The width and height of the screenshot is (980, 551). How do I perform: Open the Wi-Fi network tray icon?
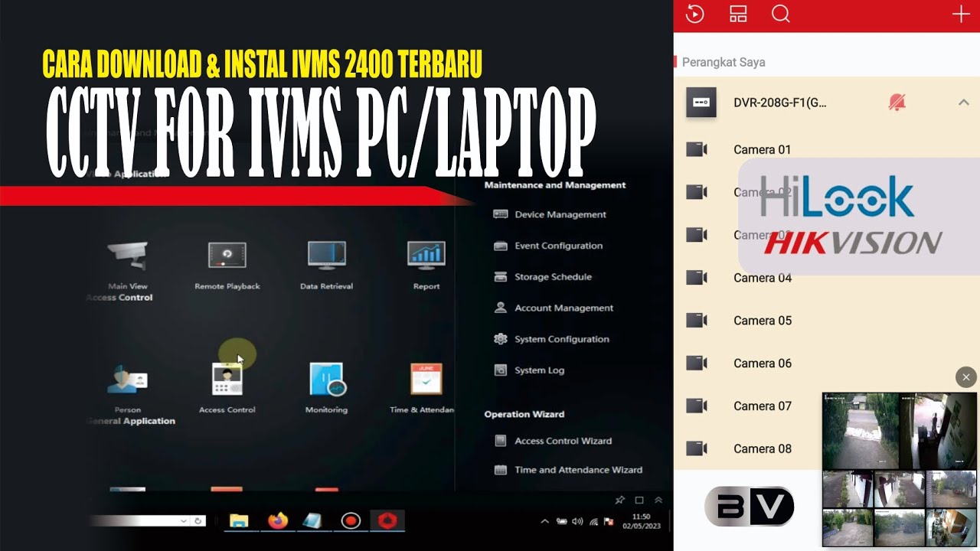click(593, 522)
